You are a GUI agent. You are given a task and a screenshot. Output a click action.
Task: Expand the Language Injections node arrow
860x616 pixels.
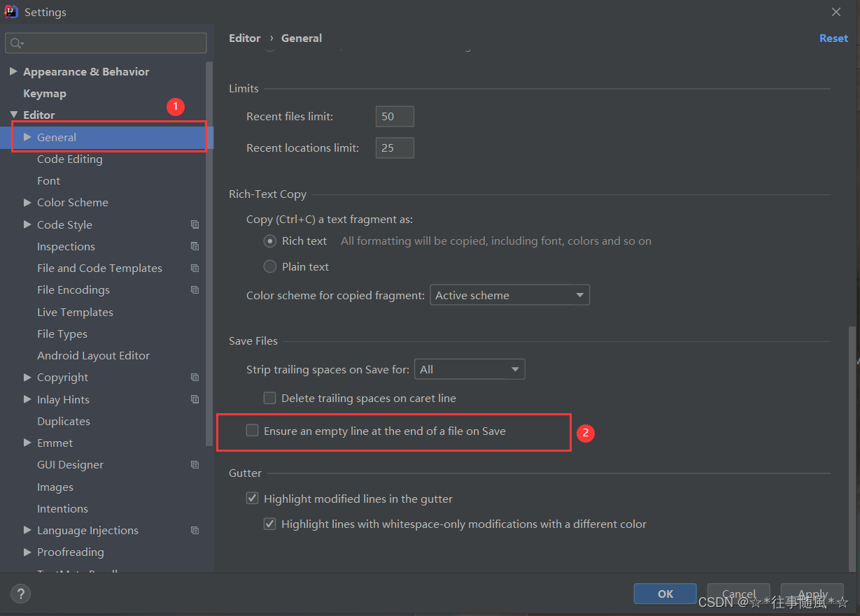[x=27, y=530]
